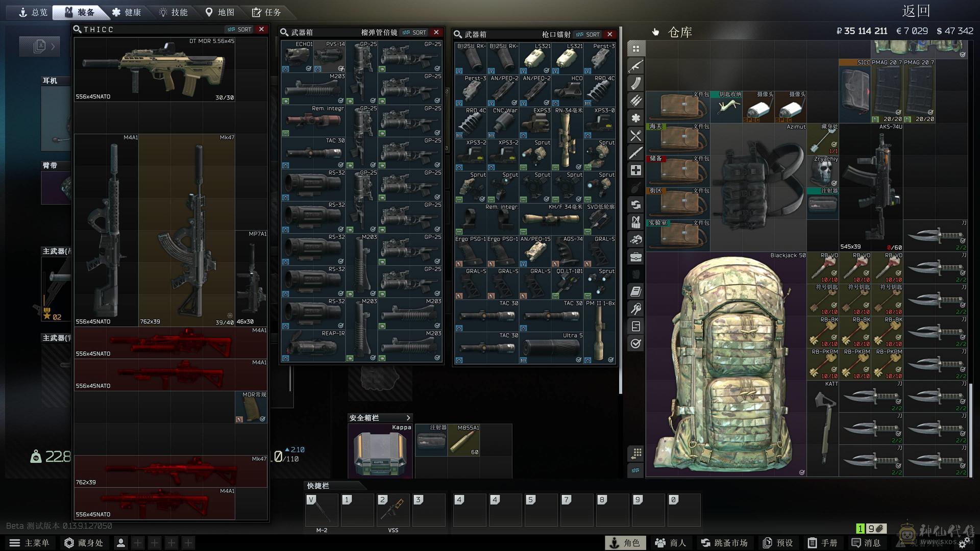Open the 地图 map tab

(220, 12)
